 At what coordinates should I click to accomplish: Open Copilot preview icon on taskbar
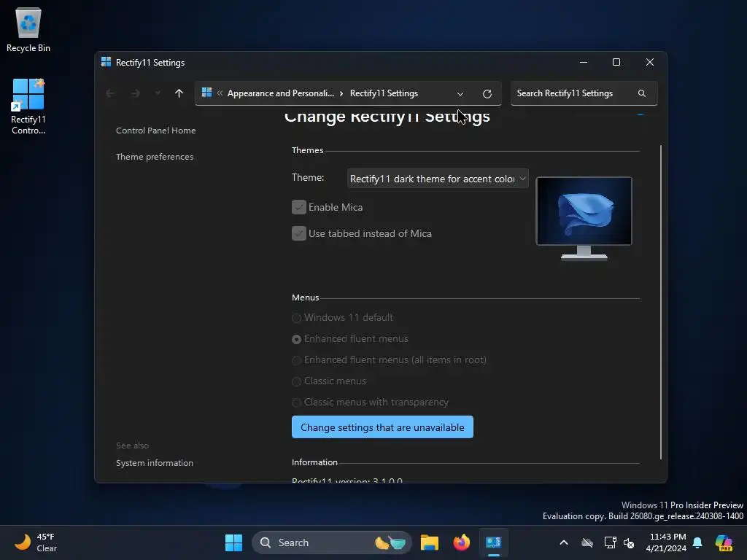pos(724,542)
